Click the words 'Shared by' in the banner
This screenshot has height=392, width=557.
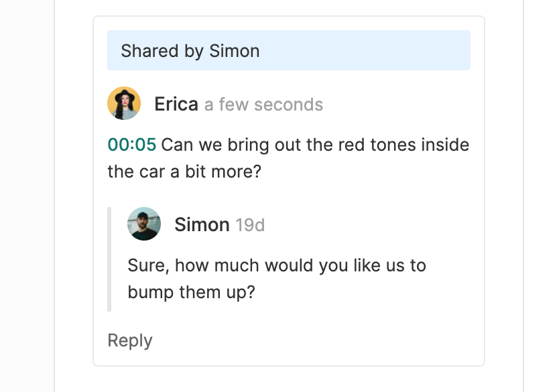pyautogui.click(x=162, y=51)
